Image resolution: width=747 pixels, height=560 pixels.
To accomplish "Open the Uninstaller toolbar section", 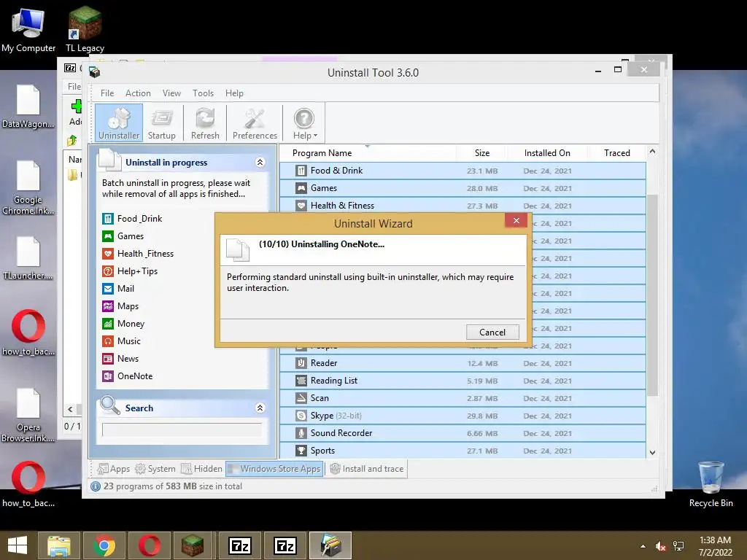I will click(119, 122).
